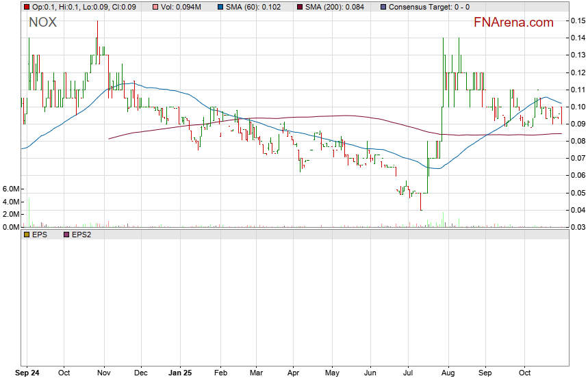
Task: Click the Consensus Target legend swatch
Action: click(x=383, y=7)
